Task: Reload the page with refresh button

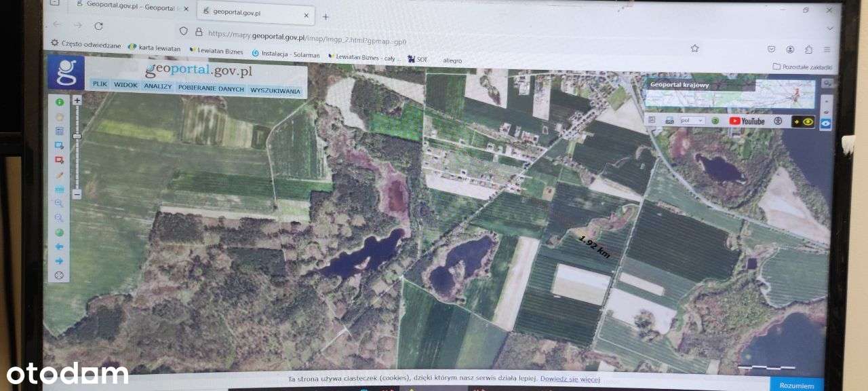Action: pyautogui.click(x=98, y=26)
